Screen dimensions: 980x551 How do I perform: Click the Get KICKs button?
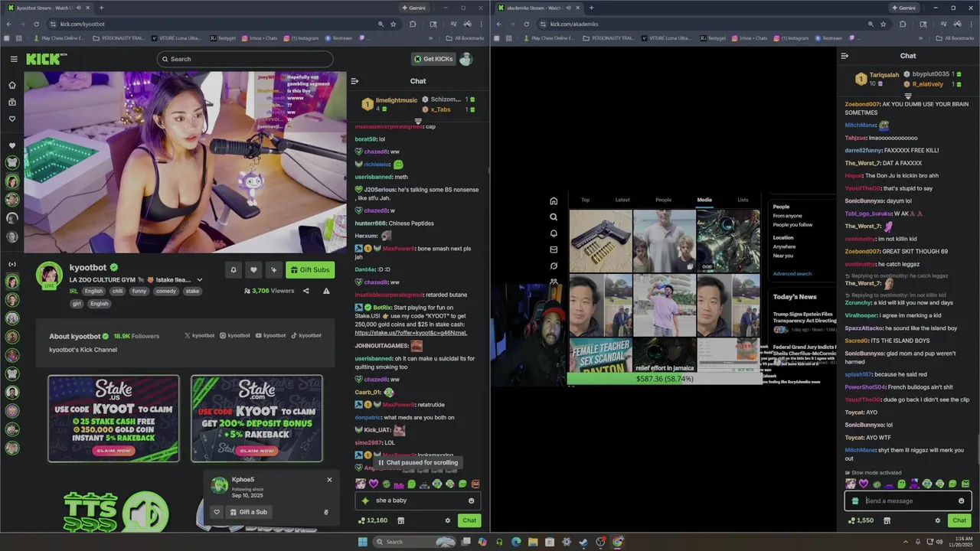pyautogui.click(x=433, y=59)
